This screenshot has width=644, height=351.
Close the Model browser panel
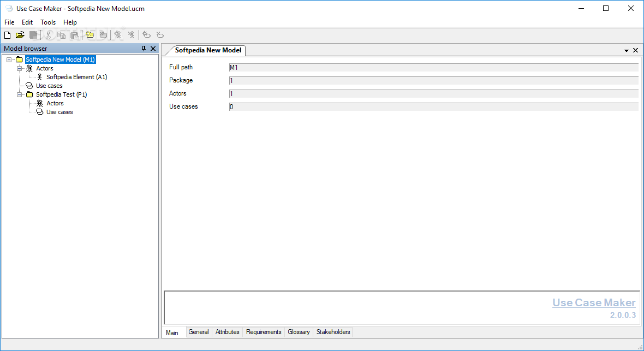153,49
